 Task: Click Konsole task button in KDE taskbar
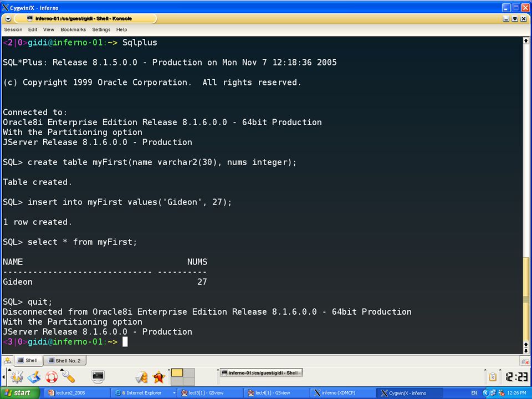pos(260,373)
